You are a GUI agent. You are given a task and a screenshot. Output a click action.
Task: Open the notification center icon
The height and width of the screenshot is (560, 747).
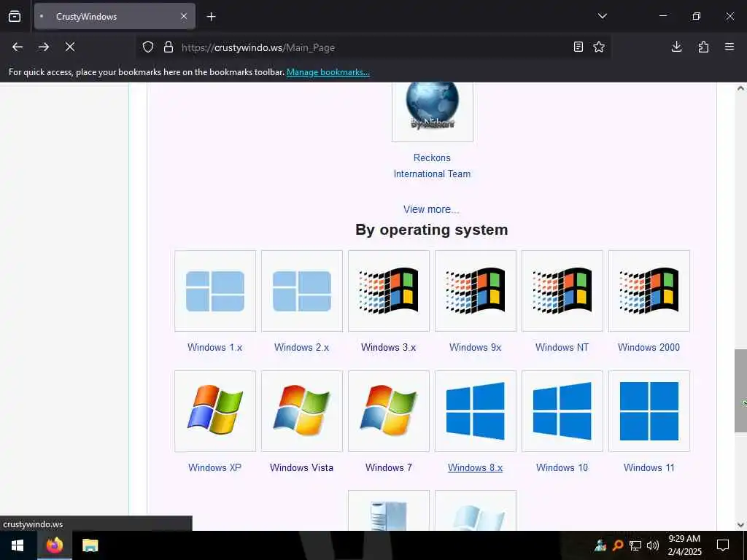(723, 545)
